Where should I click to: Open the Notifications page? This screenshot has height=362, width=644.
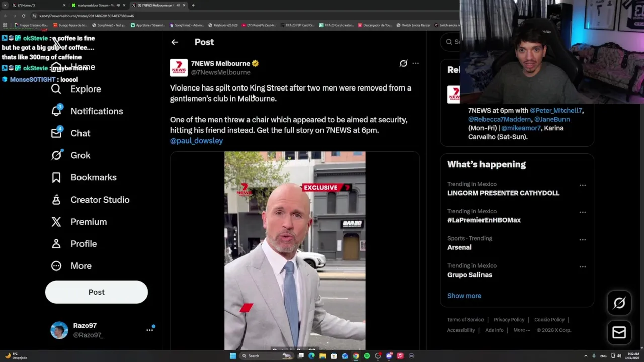coord(97,111)
